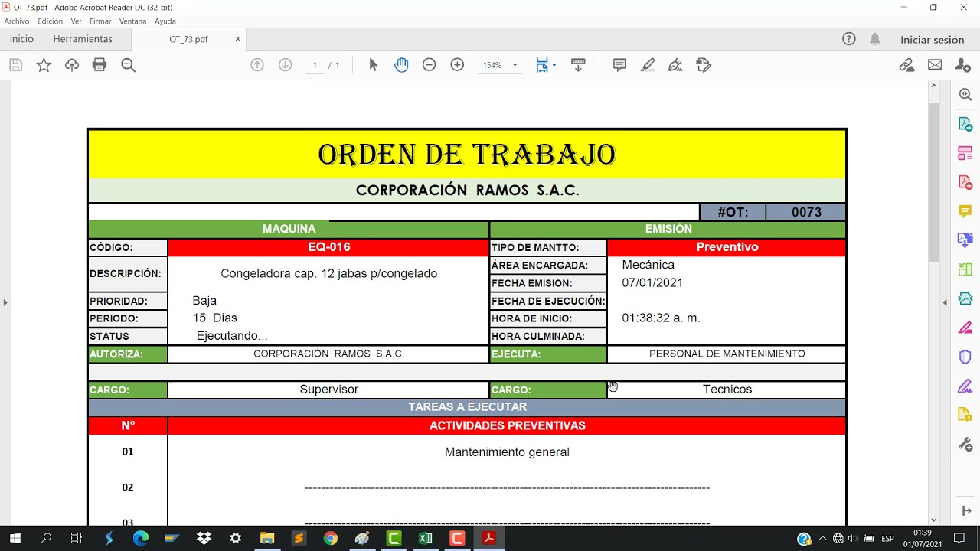
Task: Expand the left navigation pane arrow
Action: tap(5, 302)
